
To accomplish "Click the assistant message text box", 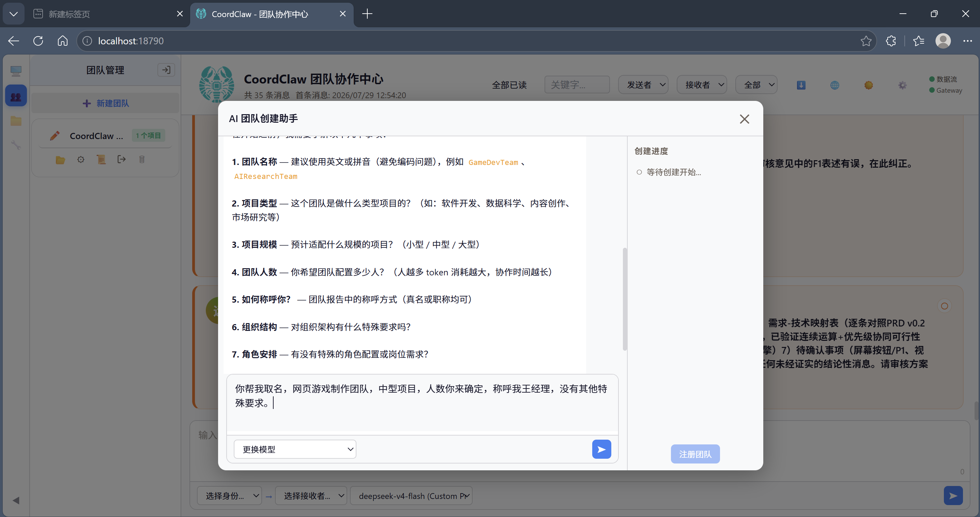I will [422, 404].
